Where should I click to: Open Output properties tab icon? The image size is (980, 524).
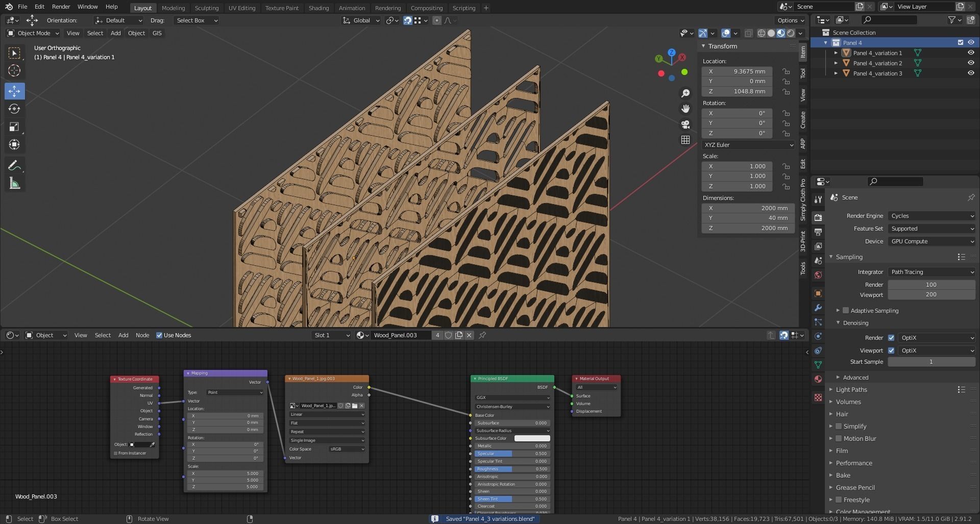pyautogui.click(x=818, y=232)
